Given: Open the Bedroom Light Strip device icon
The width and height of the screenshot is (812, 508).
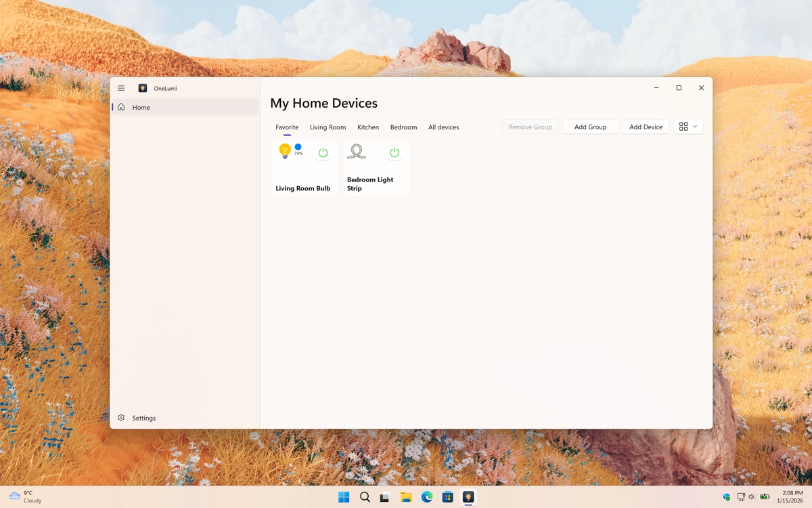Looking at the screenshot, I should pyautogui.click(x=357, y=151).
